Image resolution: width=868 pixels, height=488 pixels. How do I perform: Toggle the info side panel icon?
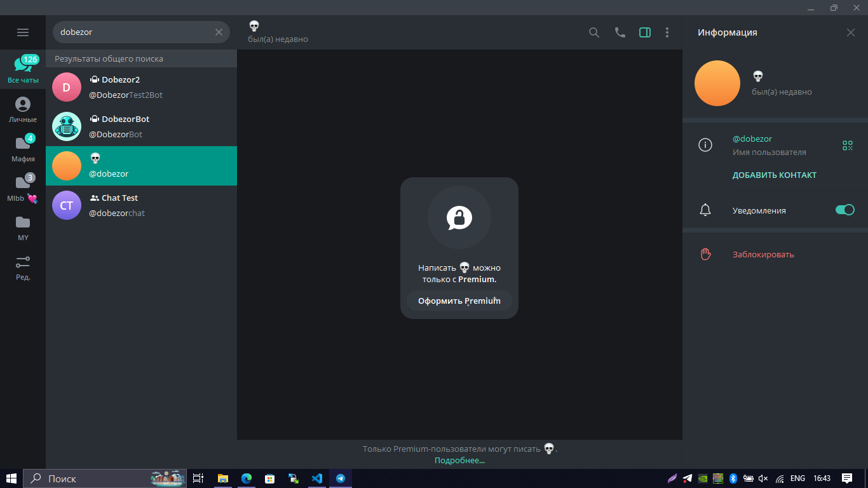645,32
